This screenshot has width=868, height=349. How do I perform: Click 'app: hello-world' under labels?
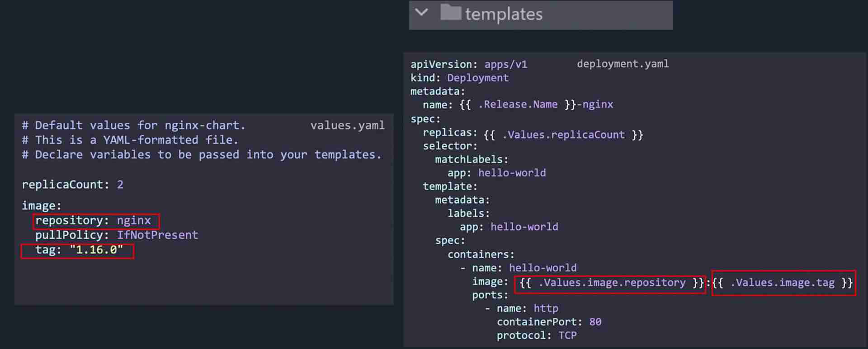[x=509, y=227]
